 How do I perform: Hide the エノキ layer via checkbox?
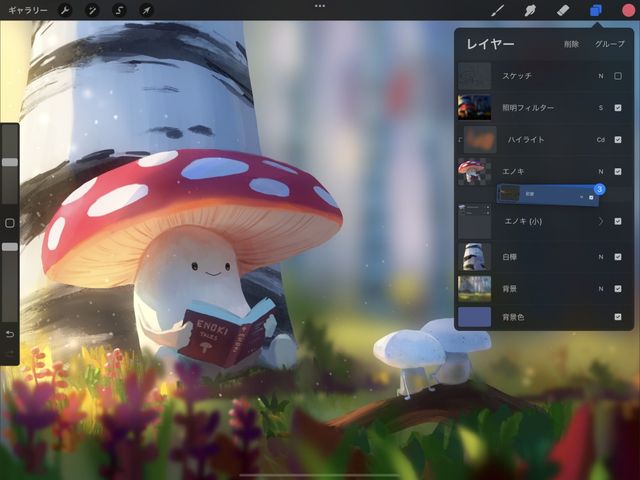(618, 171)
